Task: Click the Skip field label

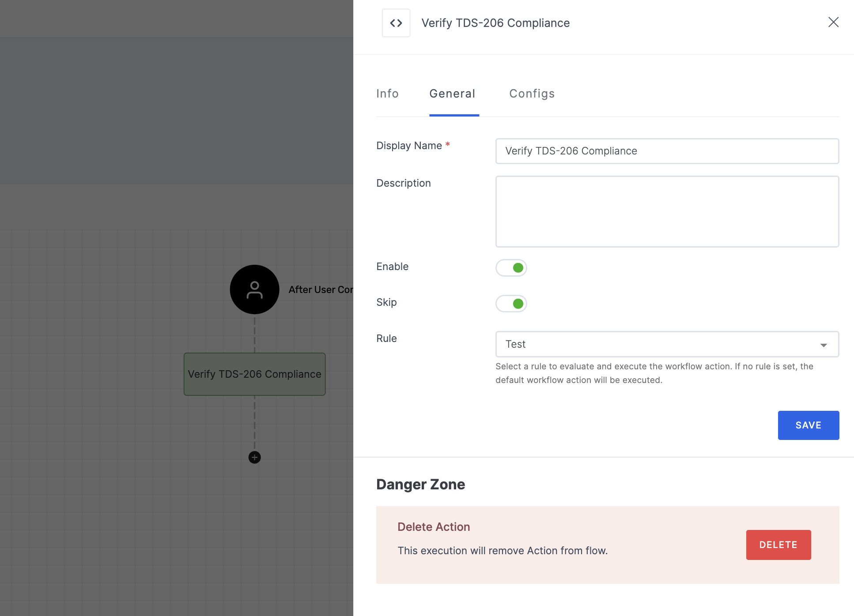Action: 386,302
